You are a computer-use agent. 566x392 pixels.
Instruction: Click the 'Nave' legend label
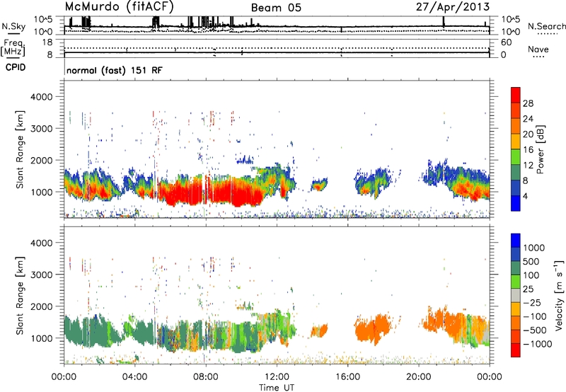point(538,49)
